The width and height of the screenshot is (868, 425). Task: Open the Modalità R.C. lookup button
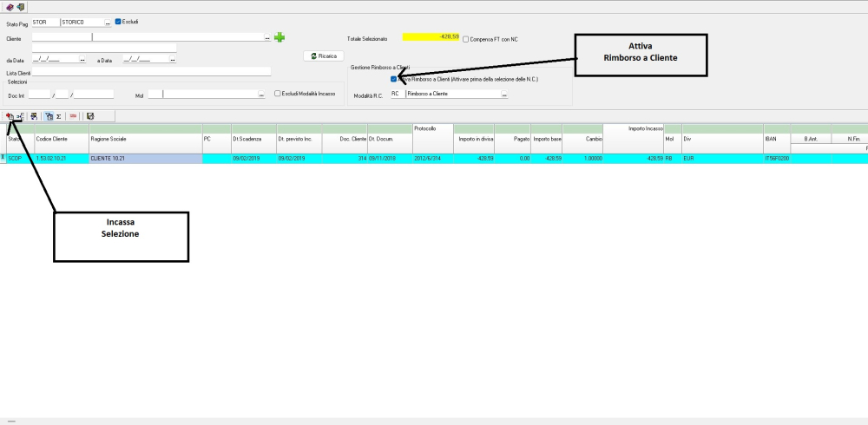click(x=503, y=94)
